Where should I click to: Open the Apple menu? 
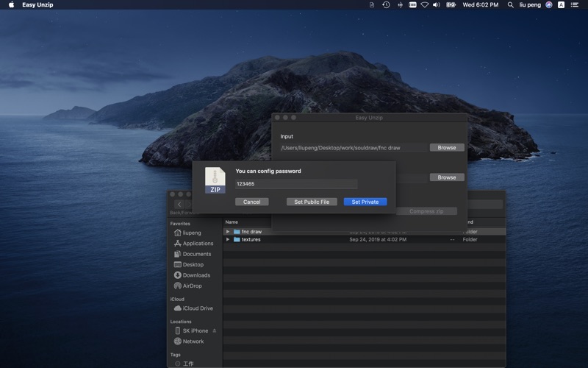11,5
